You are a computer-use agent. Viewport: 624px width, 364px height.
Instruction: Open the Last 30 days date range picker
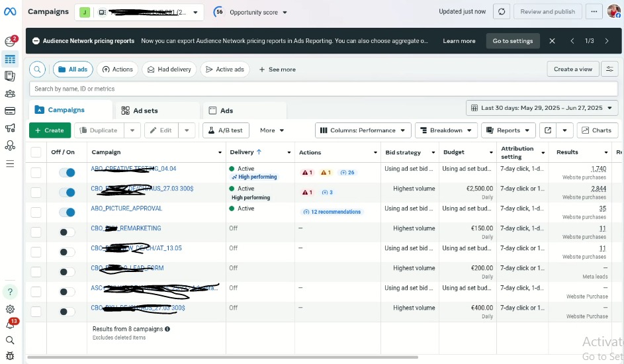pyautogui.click(x=541, y=108)
